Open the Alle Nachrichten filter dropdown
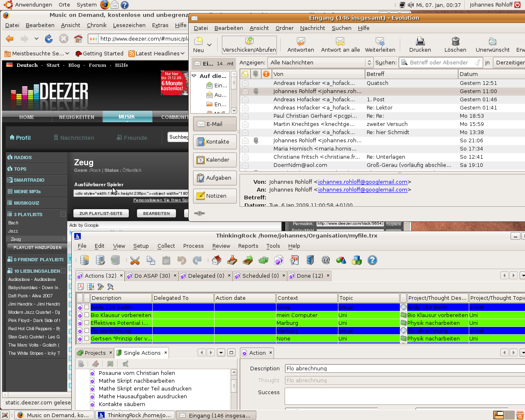 point(320,62)
